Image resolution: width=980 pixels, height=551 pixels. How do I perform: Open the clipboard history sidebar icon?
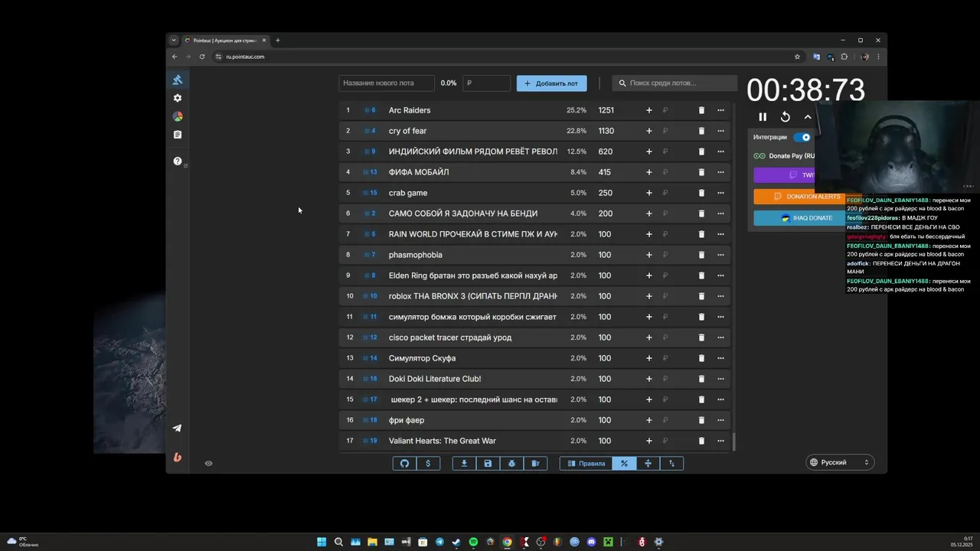[x=178, y=135]
